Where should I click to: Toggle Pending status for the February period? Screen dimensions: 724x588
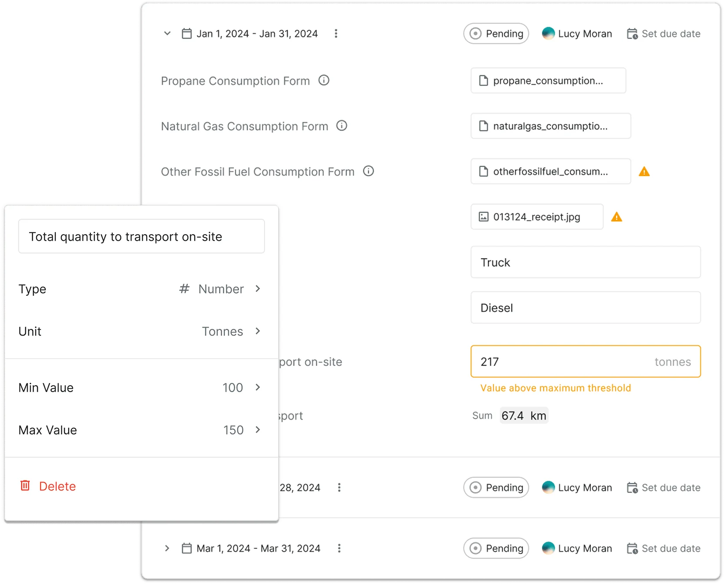tap(496, 487)
